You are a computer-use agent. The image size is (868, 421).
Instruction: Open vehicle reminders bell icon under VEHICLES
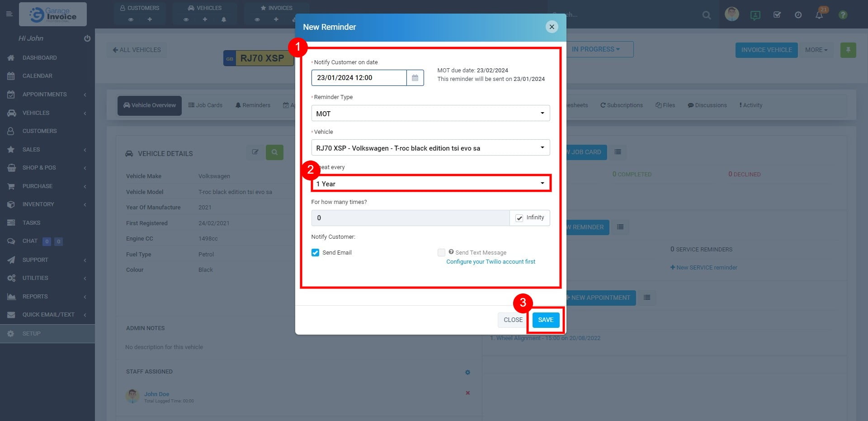point(223,19)
